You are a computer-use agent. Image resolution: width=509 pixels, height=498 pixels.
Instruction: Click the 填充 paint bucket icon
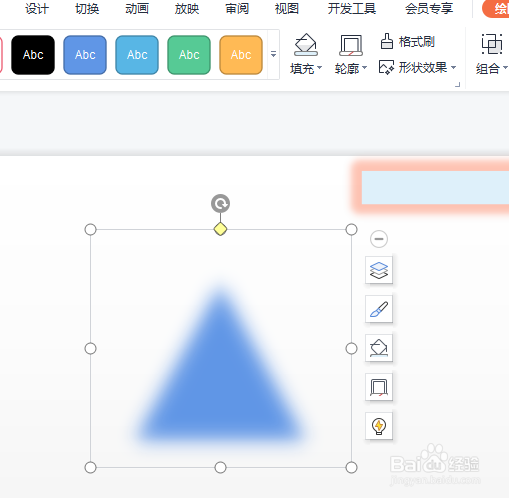[x=305, y=45]
